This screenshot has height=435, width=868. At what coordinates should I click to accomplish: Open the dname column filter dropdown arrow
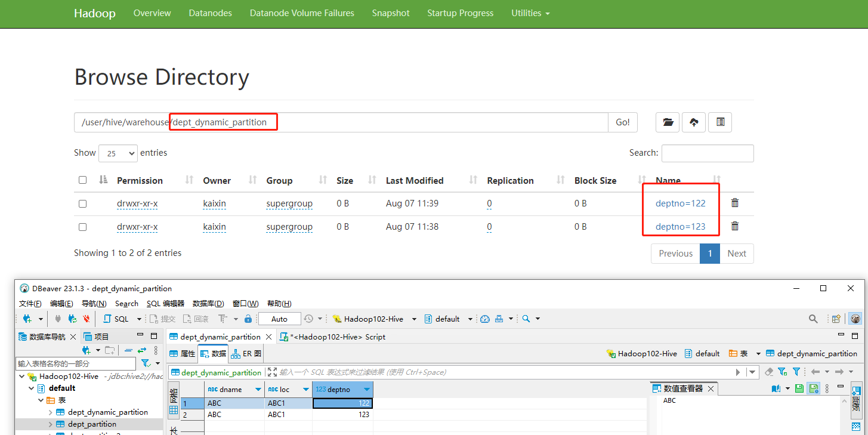(258, 389)
